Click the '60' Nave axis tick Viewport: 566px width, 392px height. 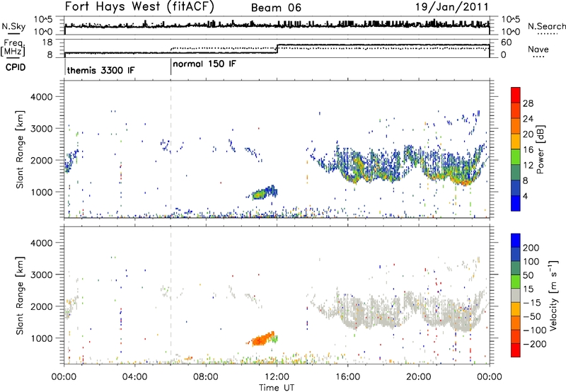click(x=507, y=42)
